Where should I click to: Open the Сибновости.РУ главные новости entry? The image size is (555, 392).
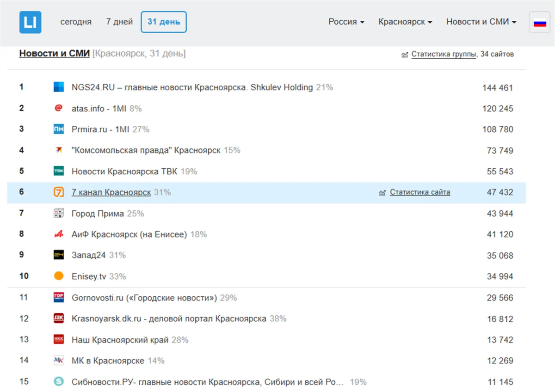(x=208, y=382)
